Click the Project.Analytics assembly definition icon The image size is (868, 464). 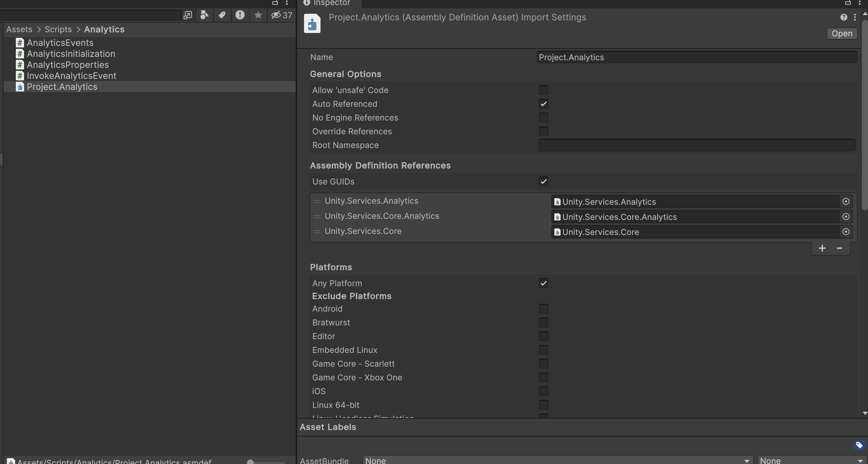click(x=19, y=87)
